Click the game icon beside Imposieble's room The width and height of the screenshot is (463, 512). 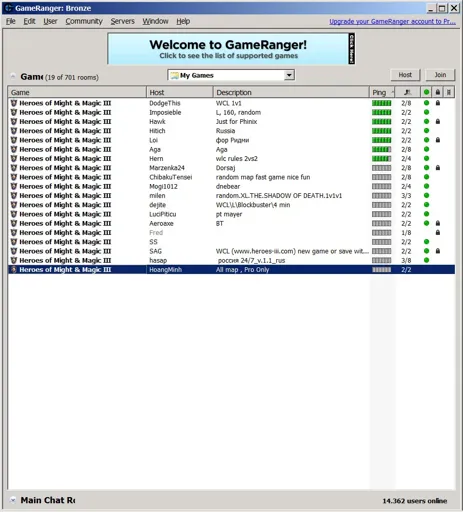[x=14, y=112]
